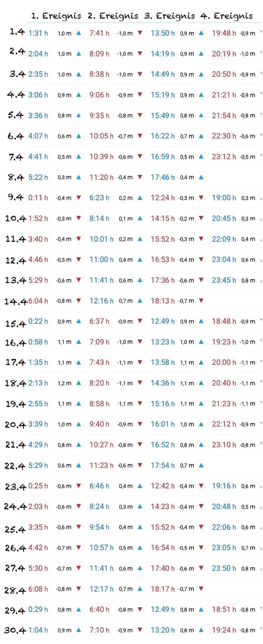Viewport: 263px width, 644px height.
Task: Click the 19:00 h high tide time
Action: coord(224,198)
